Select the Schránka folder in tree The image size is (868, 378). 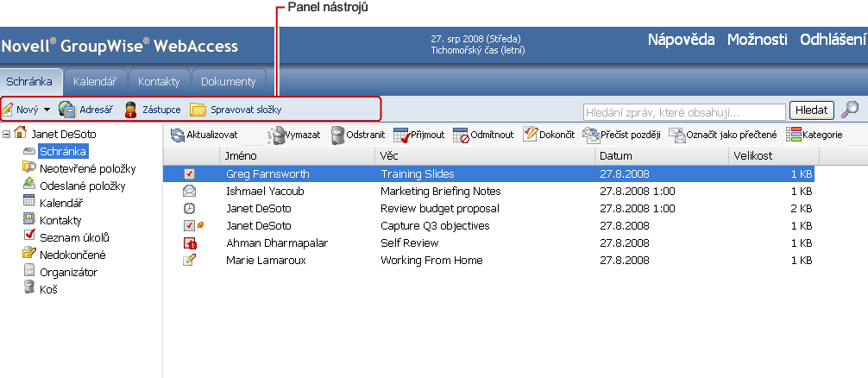pyautogui.click(x=63, y=151)
